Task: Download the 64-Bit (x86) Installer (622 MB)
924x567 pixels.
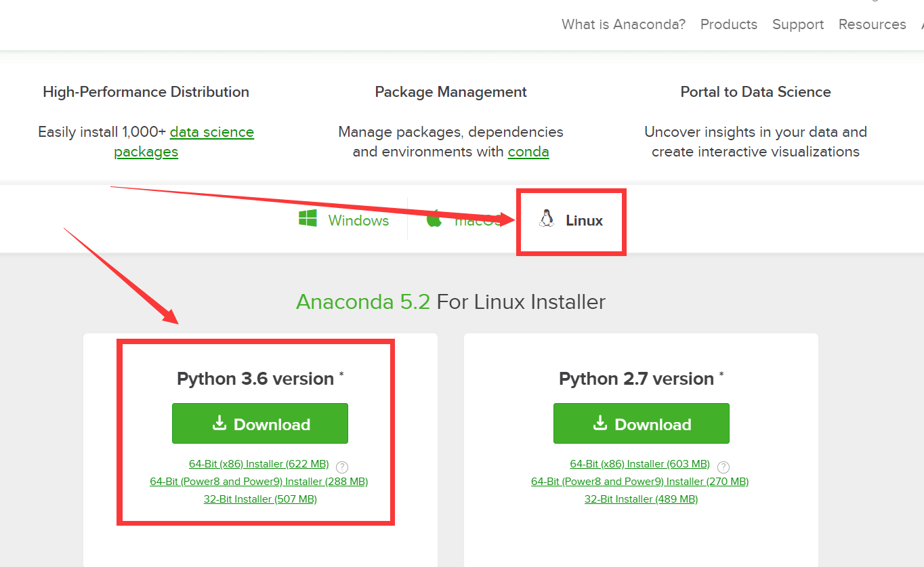Action: tap(259, 463)
